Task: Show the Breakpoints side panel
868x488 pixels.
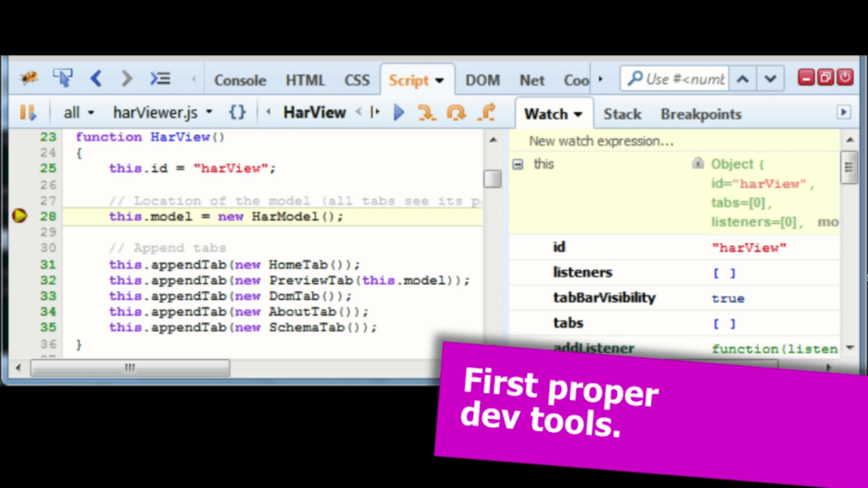Action: [700, 114]
